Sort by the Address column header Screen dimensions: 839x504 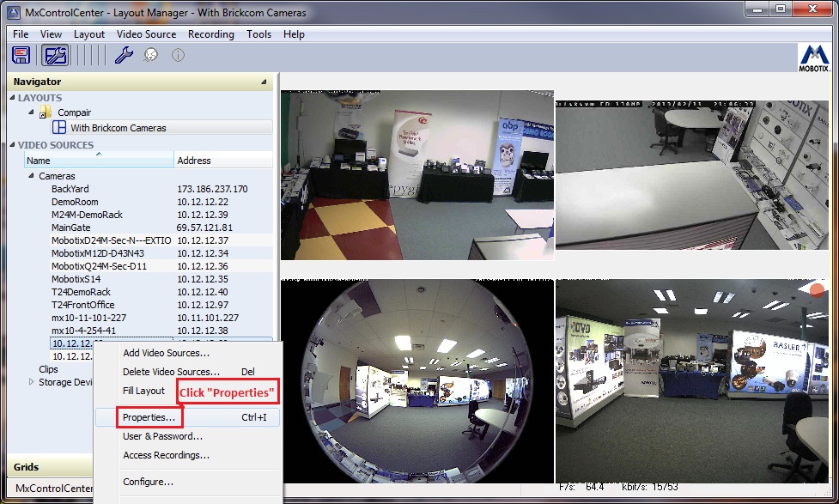coord(223,161)
